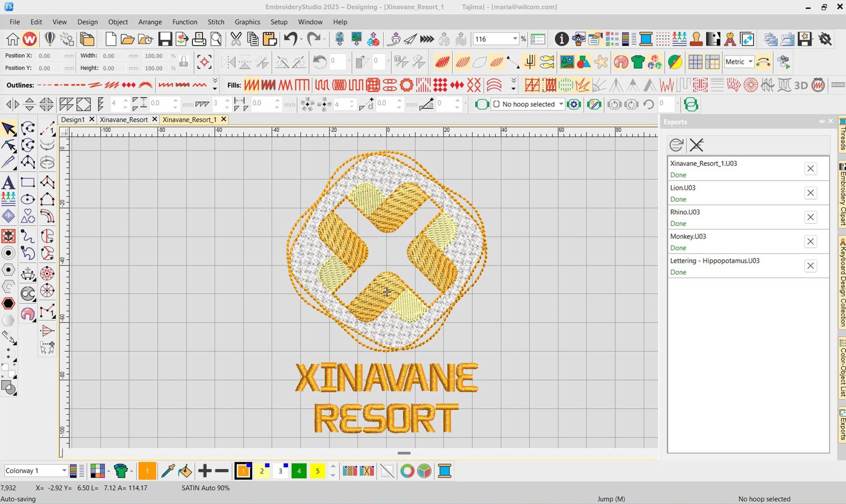846x504 pixels.
Task: Toggle the proportional scaling lock
Action: click(x=184, y=62)
